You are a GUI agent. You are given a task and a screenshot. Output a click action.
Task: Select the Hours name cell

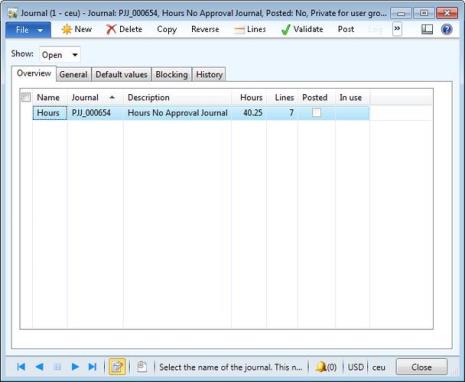tap(50, 113)
